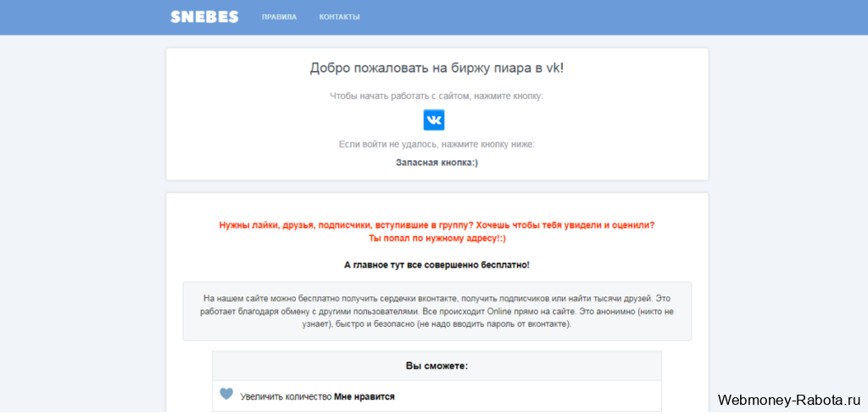Log in with the VK icon button
The image size is (868, 415).
click(x=434, y=120)
